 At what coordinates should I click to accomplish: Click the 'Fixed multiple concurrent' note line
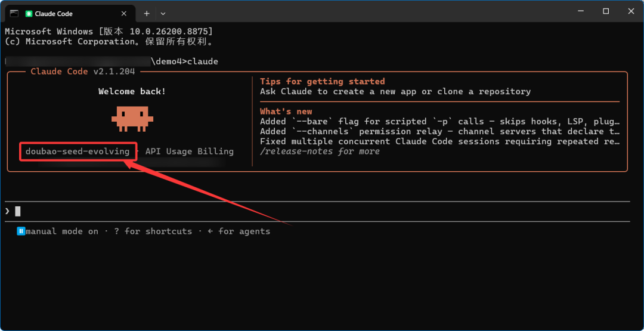click(439, 141)
